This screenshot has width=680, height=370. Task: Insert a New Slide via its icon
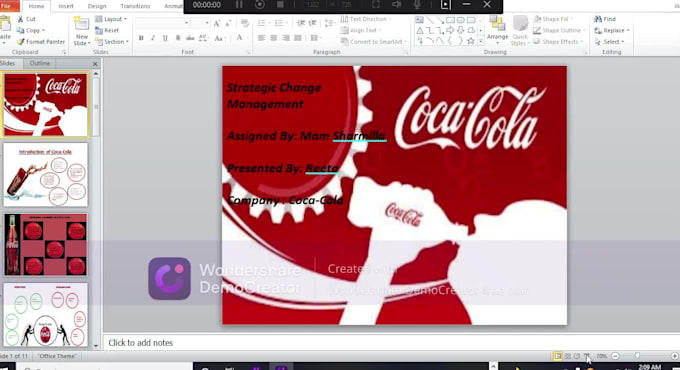82,24
